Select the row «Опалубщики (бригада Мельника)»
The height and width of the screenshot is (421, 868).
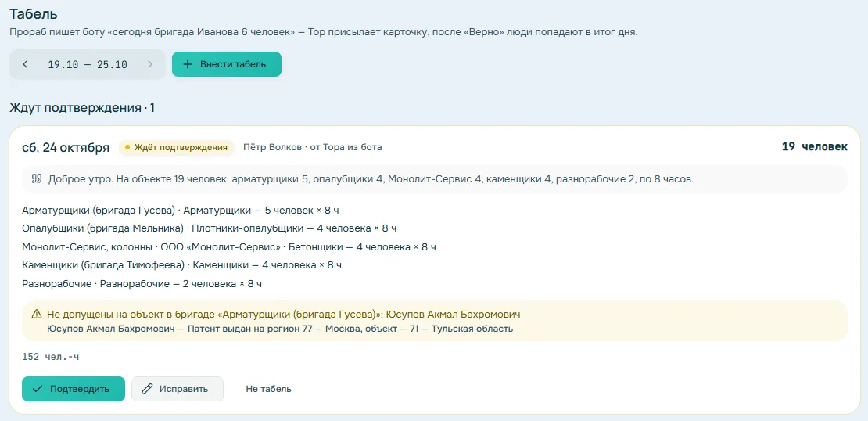pyautogui.click(x=210, y=228)
